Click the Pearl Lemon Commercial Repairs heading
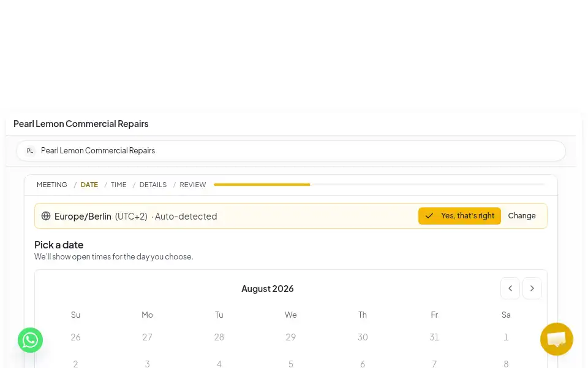 81,123
